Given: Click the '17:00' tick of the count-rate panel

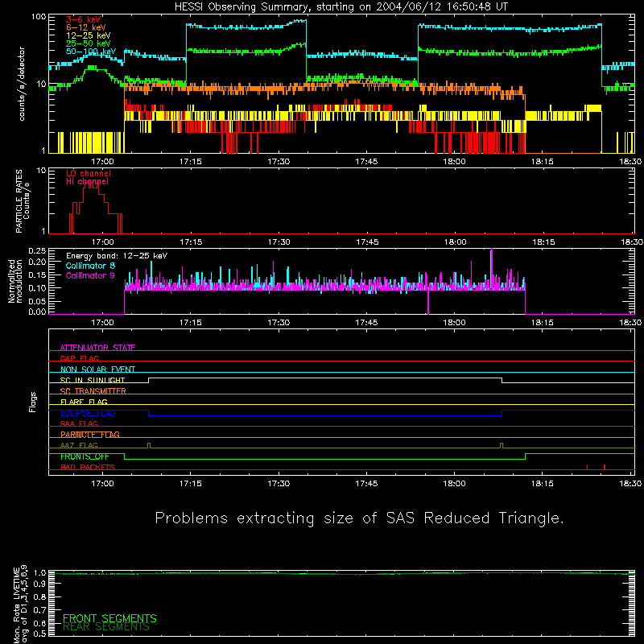Looking at the screenshot, I should click(102, 162).
